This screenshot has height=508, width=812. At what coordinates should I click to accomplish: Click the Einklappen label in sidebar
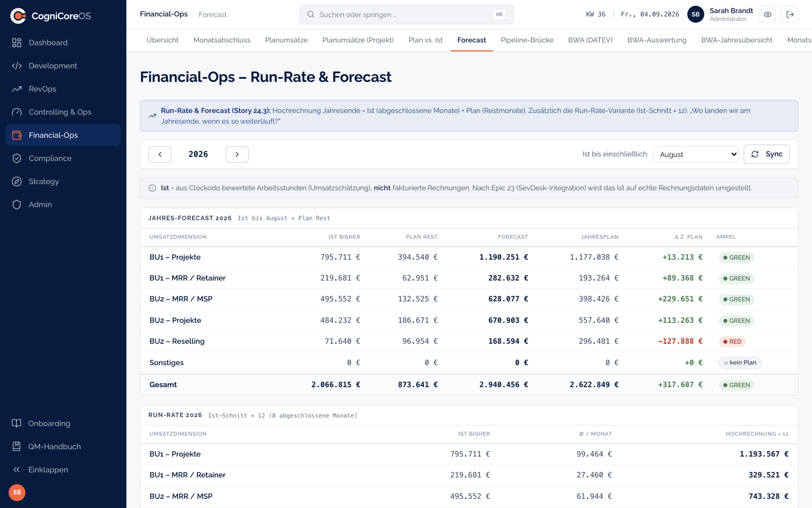pos(48,470)
